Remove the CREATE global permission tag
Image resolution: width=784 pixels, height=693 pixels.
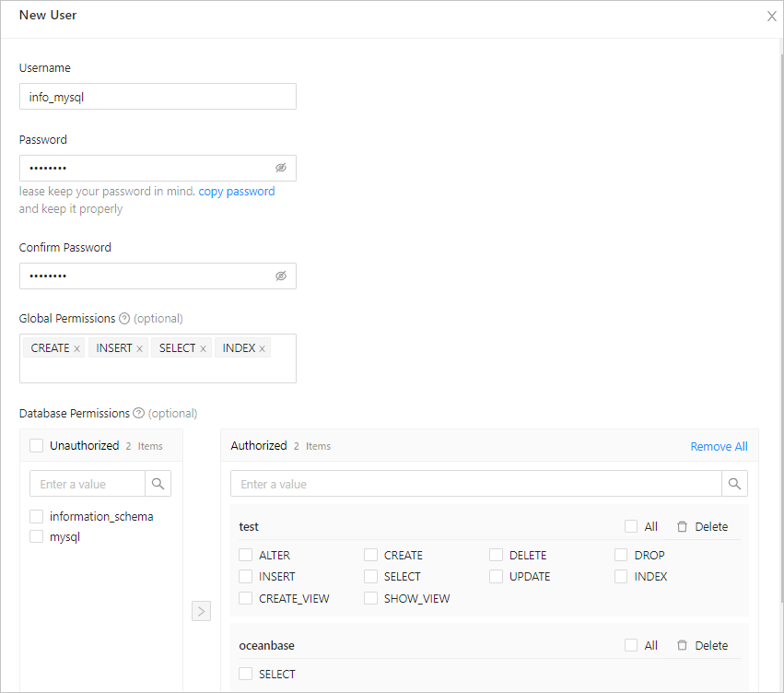click(77, 348)
